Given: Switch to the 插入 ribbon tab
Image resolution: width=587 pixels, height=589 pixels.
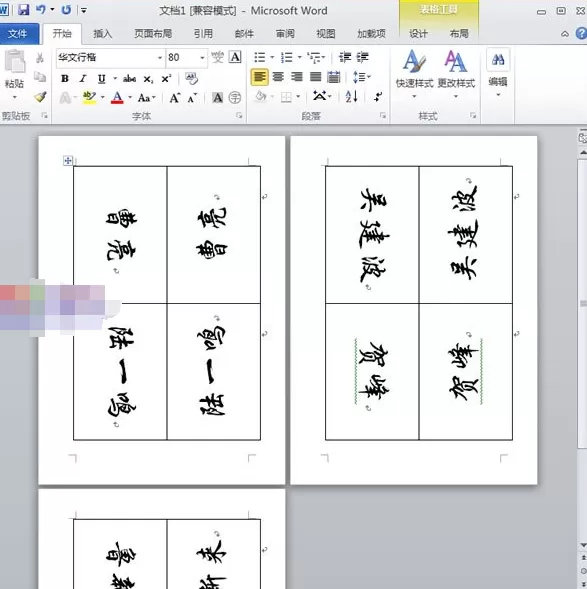Looking at the screenshot, I should [x=103, y=34].
